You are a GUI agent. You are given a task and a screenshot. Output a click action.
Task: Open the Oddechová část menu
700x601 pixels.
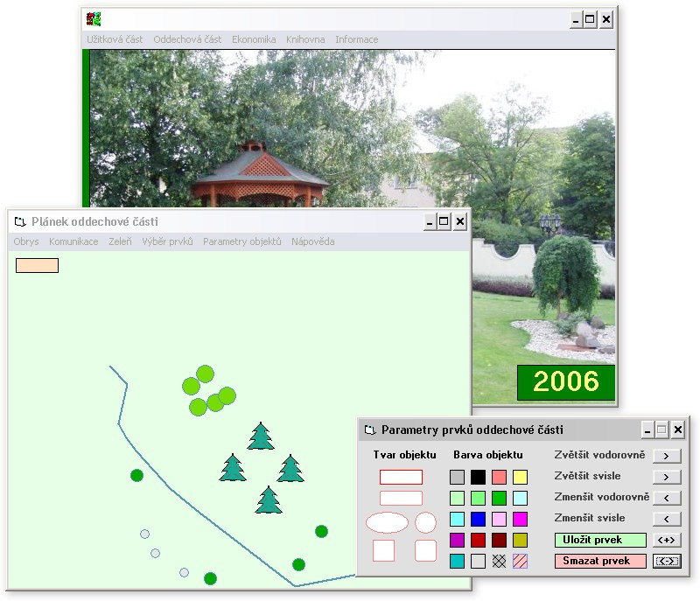pyautogui.click(x=187, y=39)
